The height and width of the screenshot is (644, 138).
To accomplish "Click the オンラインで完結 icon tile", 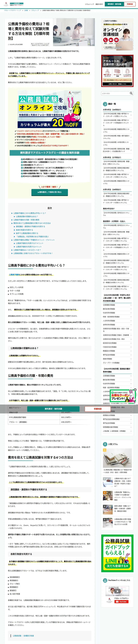I will 117,73.
